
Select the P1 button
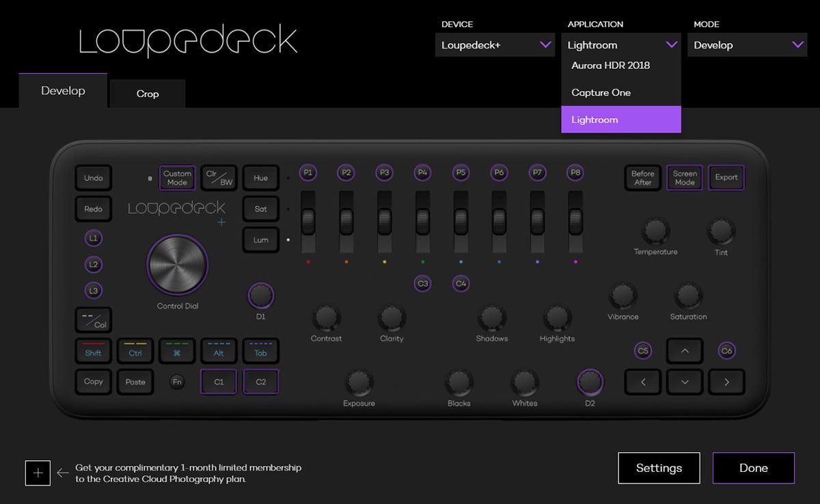(x=308, y=173)
